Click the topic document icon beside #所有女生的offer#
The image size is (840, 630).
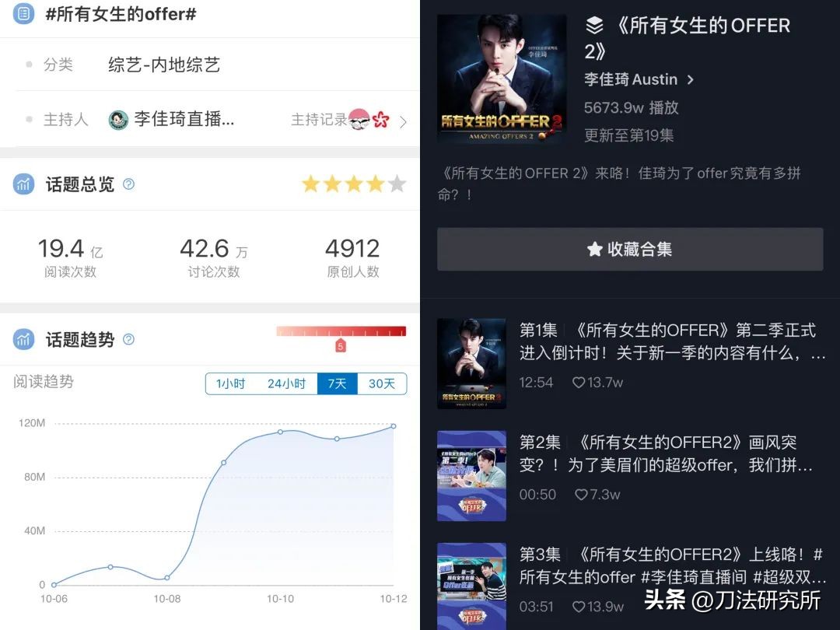click(23, 14)
